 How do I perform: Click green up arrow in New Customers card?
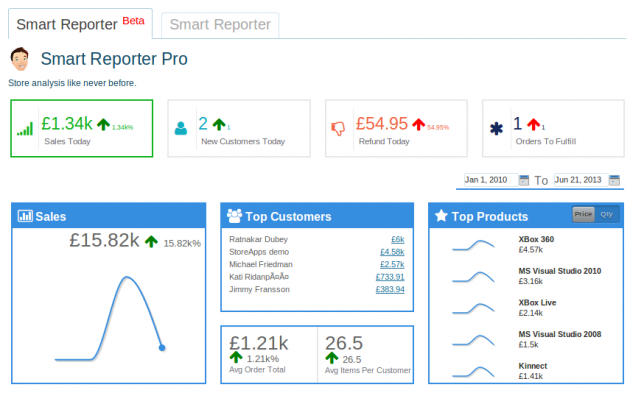[219, 124]
